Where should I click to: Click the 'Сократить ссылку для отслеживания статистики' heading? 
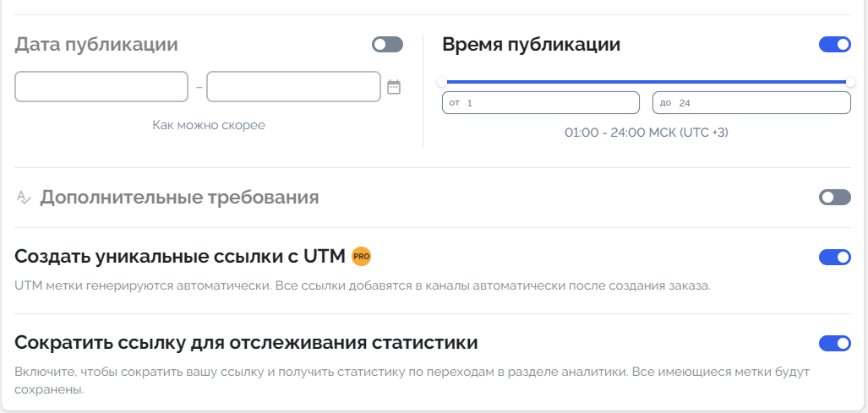pyautogui.click(x=247, y=343)
